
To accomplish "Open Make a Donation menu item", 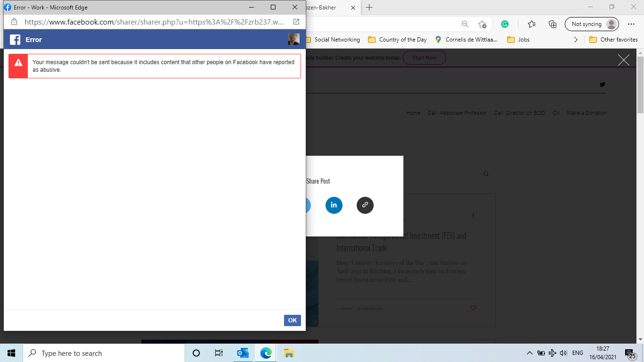I will click(587, 113).
